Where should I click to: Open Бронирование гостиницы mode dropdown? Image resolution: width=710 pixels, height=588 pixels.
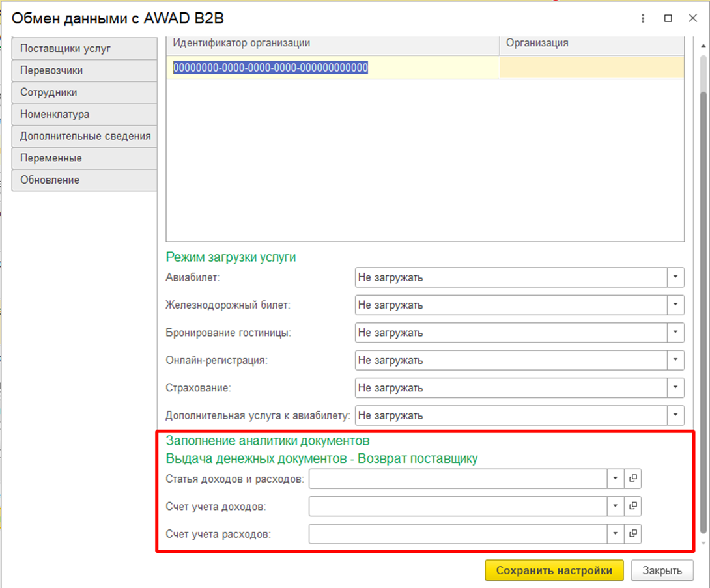click(675, 333)
